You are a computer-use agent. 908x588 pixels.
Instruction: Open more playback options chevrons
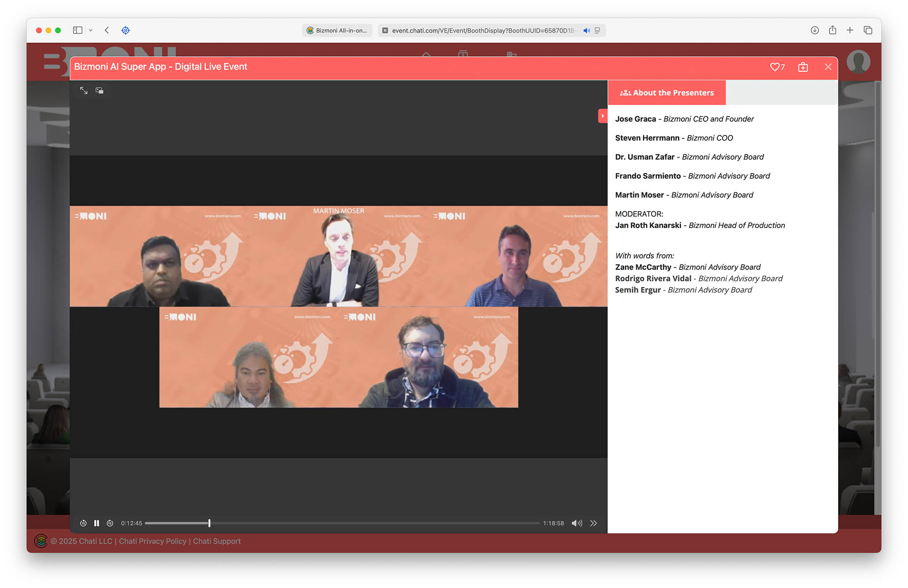tap(593, 523)
